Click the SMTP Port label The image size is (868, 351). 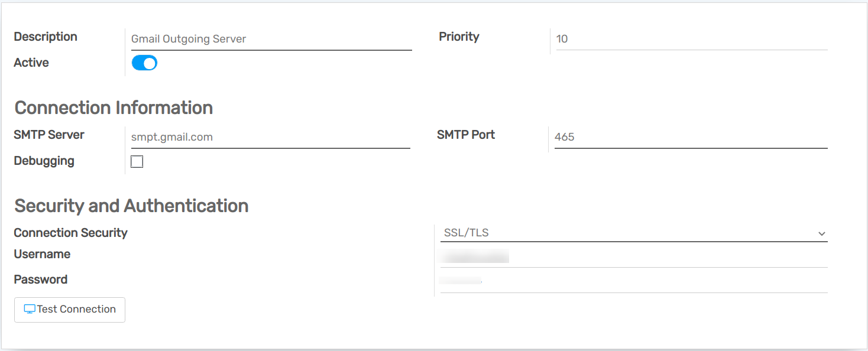(465, 135)
